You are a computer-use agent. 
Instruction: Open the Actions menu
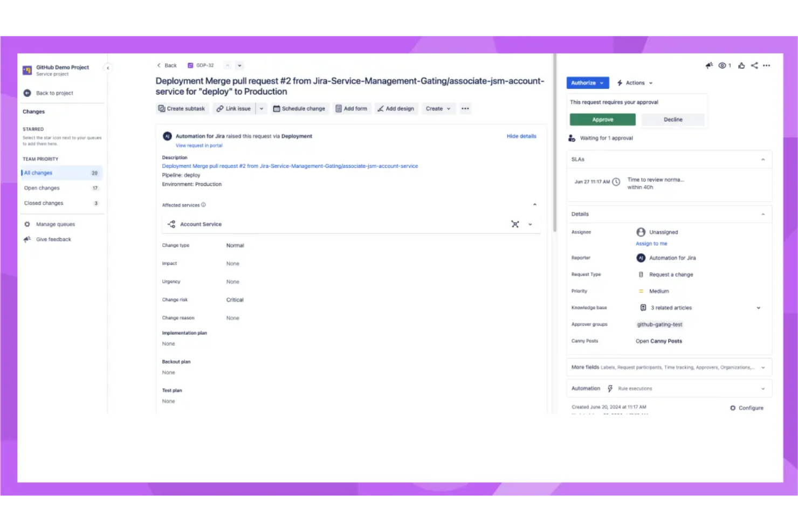(x=635, y=83)
